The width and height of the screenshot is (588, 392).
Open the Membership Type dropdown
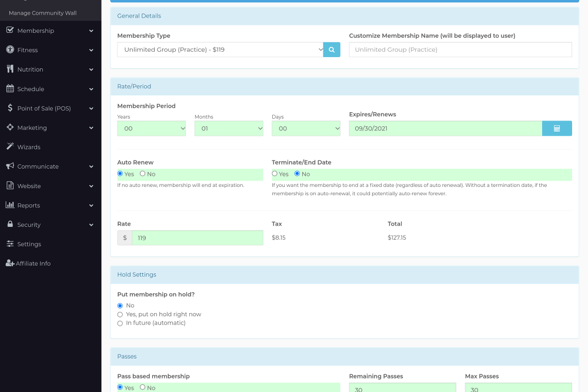click(x=220, y=49)
